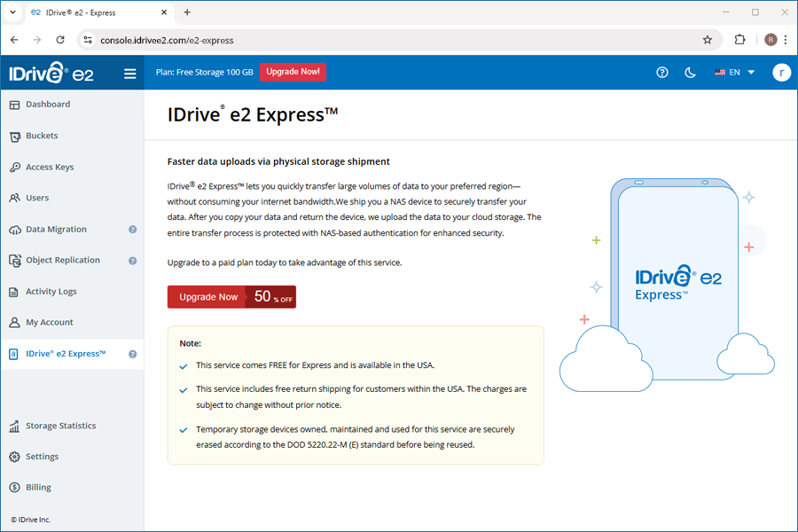Click 'Plan: Free Storage 100 GB' text

tap(204, 73)
